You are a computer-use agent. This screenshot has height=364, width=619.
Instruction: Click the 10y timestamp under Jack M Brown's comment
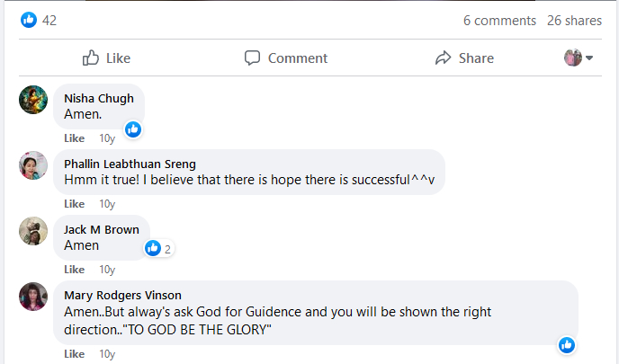[107, 270]
